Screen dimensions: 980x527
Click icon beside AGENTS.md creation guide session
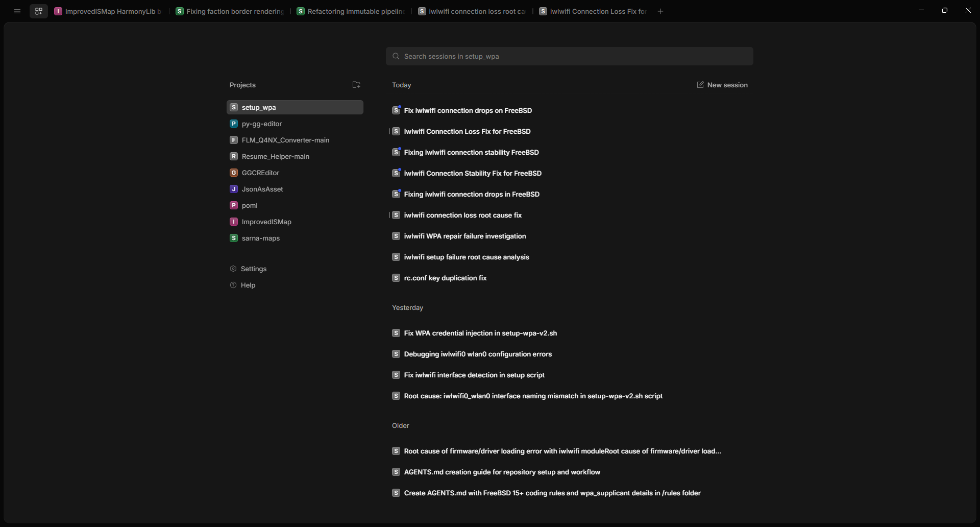[396, 472]
